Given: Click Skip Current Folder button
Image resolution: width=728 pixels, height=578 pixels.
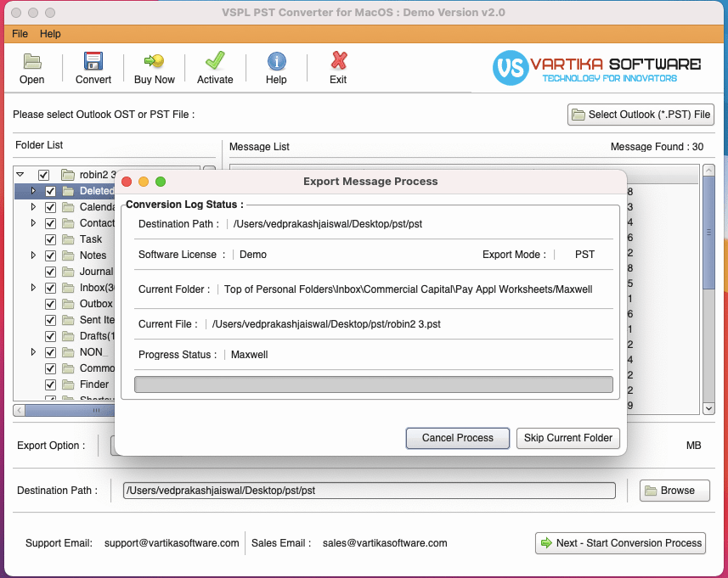Looking at the screenshot, I should 567,438.
